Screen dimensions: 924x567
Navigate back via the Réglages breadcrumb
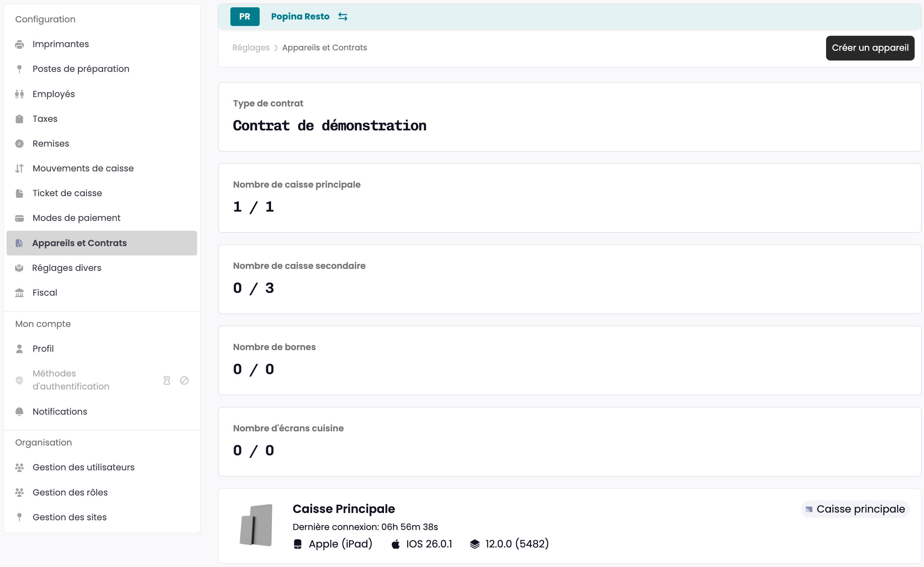(251, 48)
